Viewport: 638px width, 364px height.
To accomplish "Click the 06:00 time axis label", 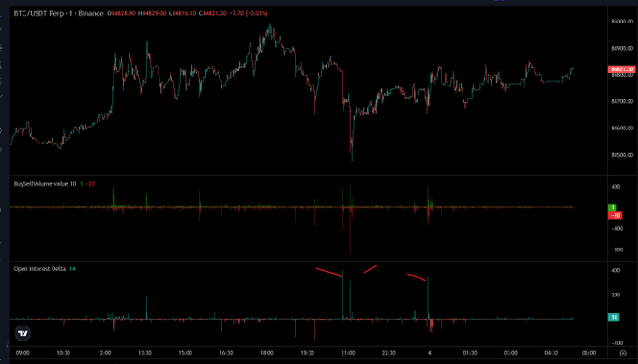I will coord(589,353).
